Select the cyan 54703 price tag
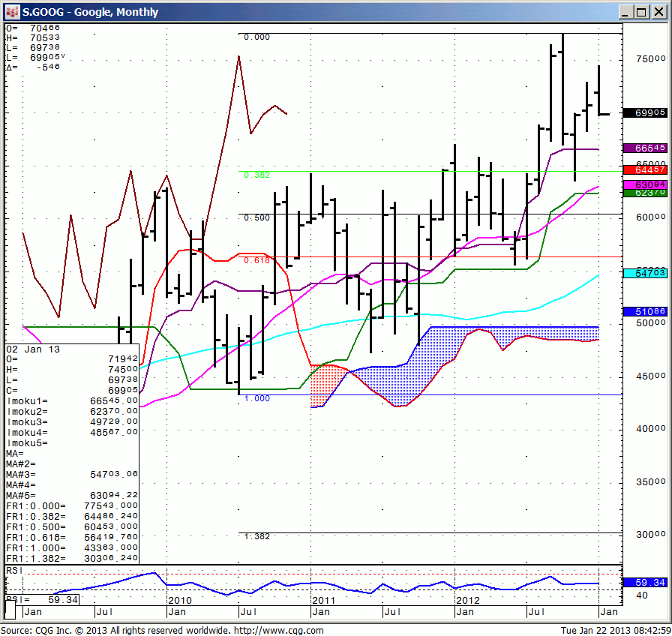The image size is (672, 636). (645, 273)
